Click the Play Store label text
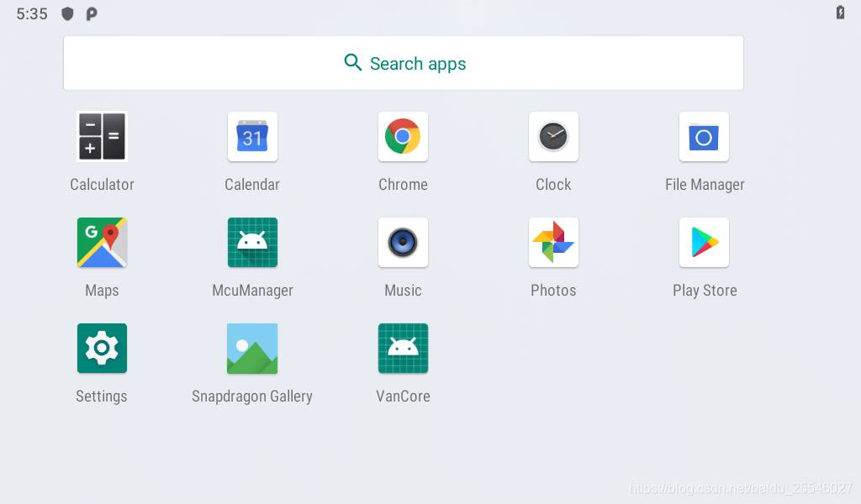Image resolution: width=861 pixels, height=504 pixels. coord(705,291)
